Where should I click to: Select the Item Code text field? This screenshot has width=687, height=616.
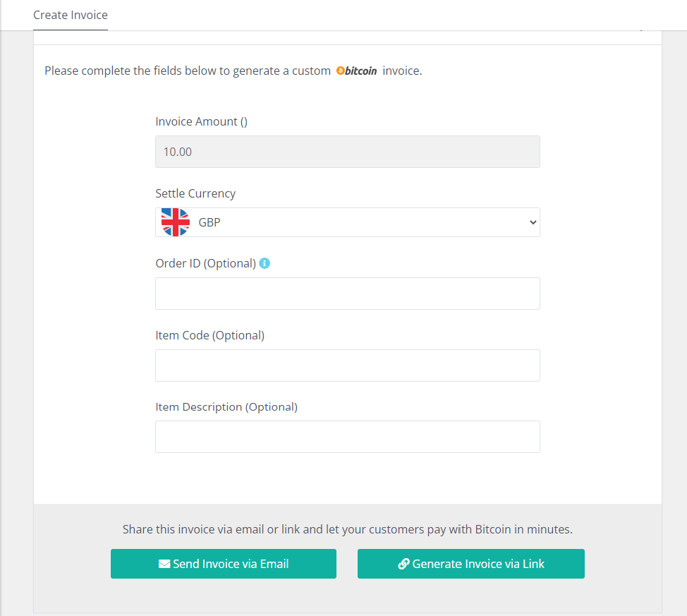[x=348, y=366]
